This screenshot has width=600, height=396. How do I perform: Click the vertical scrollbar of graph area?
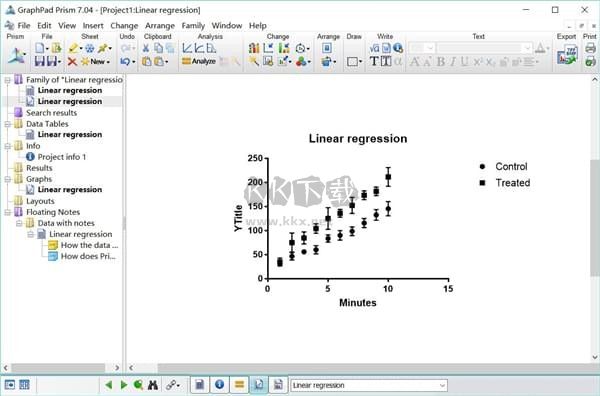595,218
